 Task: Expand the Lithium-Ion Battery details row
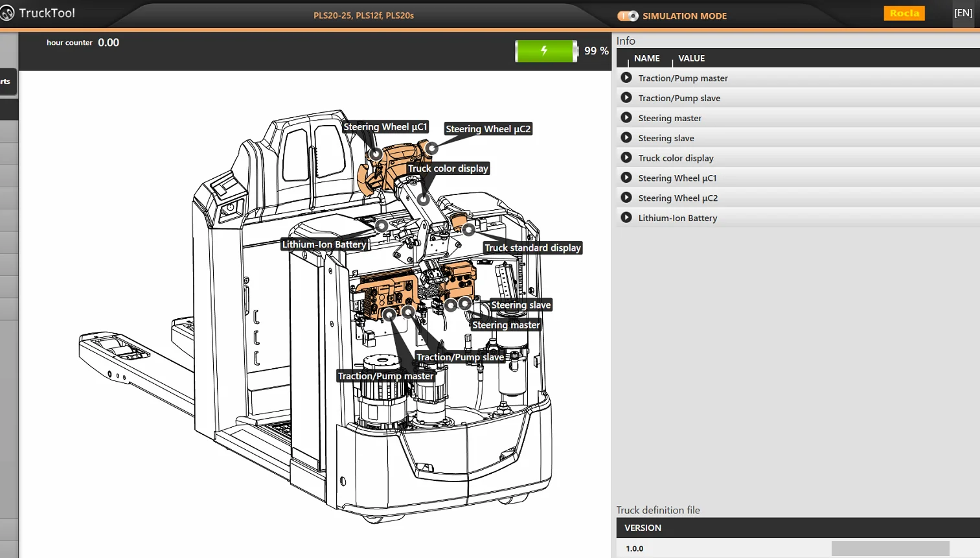tap(626, 218)
